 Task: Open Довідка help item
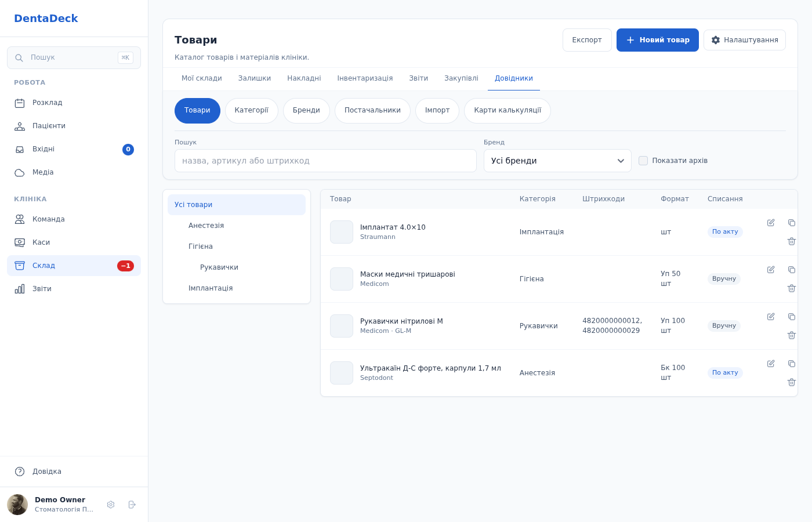point(74,472)
